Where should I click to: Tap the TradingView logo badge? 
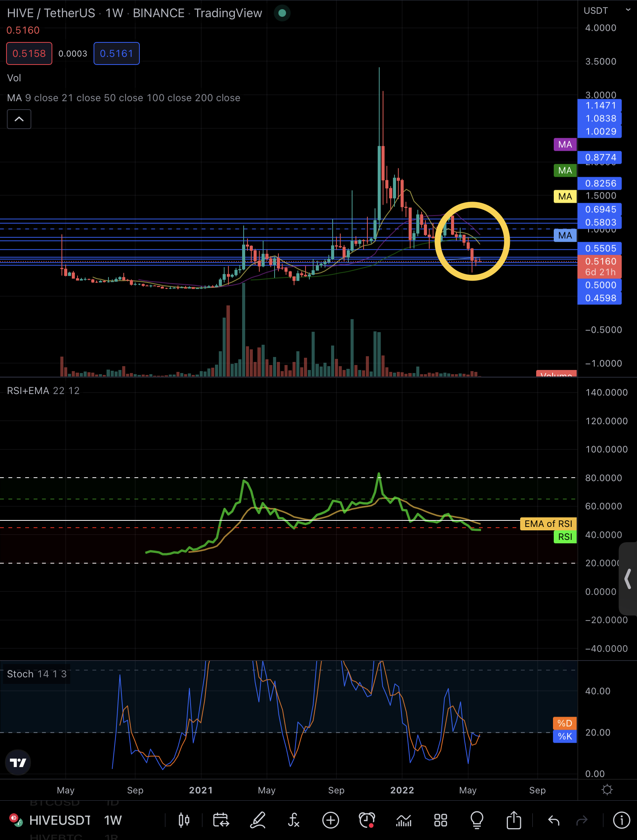(18, 762)
